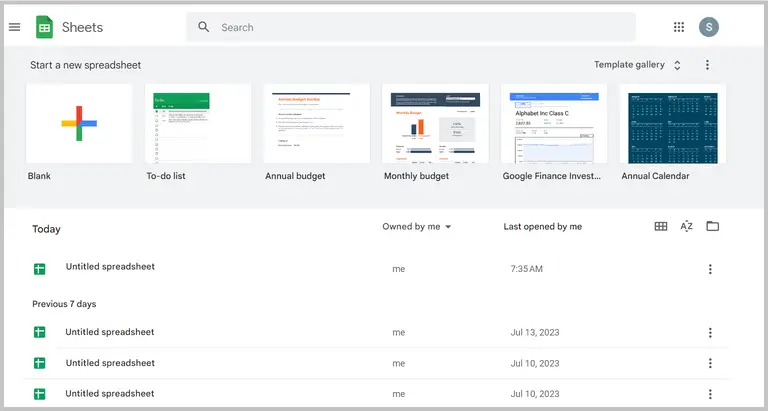Image resolution: width=768 pixels, height=411 pixels.
Task: Click the 7:35 AM timestamp
Action: coord(527,269)
